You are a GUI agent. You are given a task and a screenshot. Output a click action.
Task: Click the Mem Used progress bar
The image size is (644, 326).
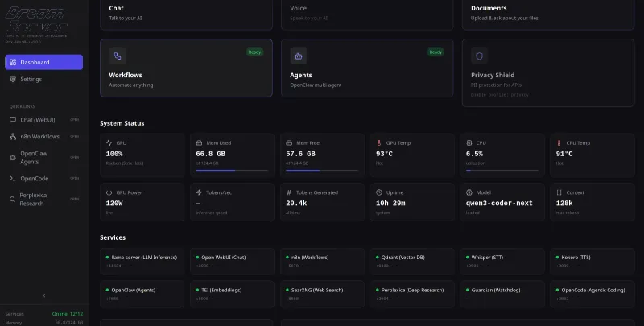coord(232,171)
